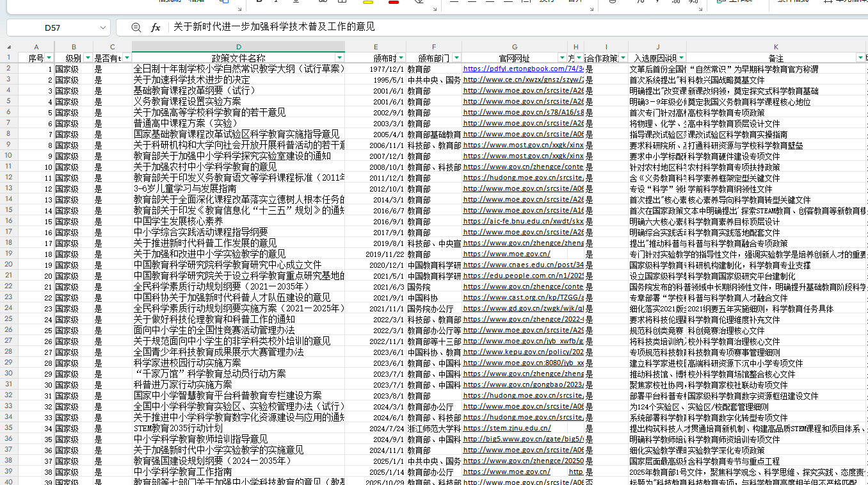
Task: Open filter dropdown for 官网网址 column
Action: [562, 58]
